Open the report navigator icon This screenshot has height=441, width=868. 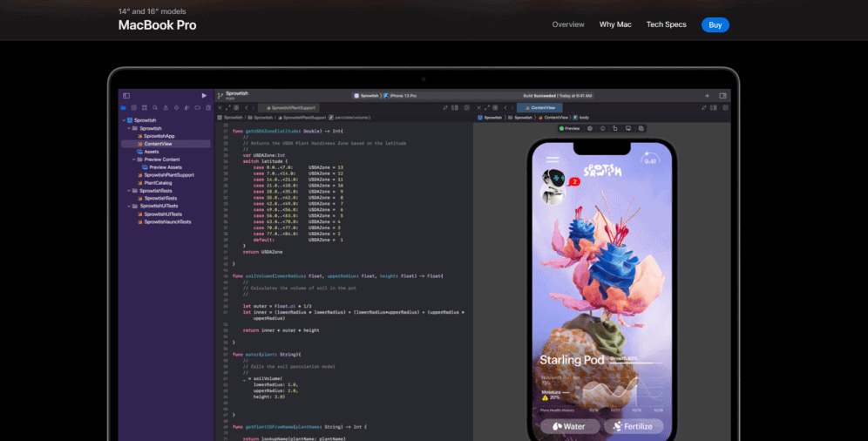pyautogui.click(x=208, y=108)
